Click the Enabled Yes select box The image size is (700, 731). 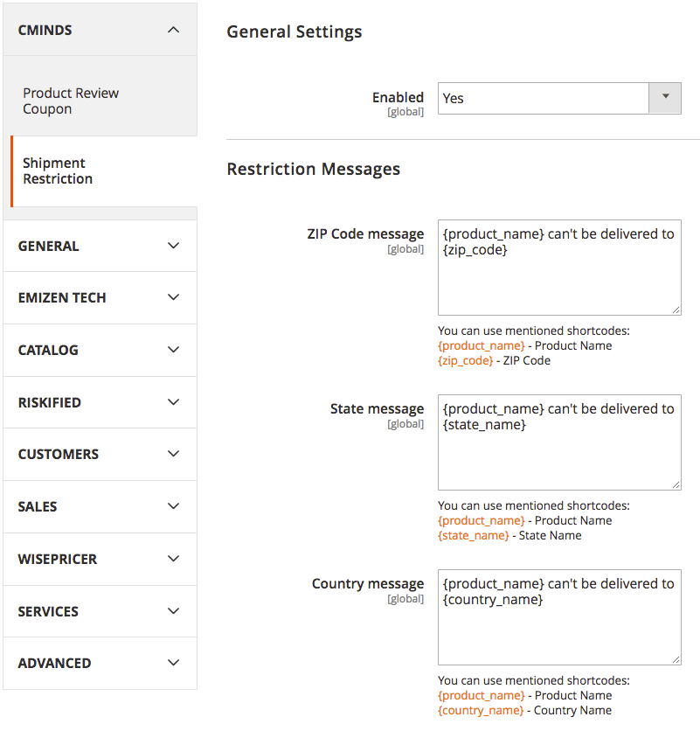tap(543, 98)
